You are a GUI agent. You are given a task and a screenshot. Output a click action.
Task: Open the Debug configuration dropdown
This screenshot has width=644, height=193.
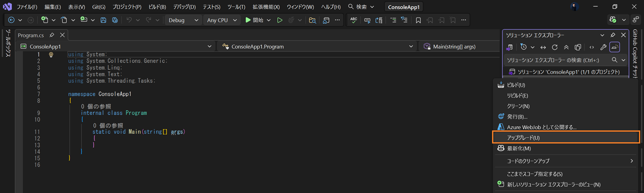[183, 20]
